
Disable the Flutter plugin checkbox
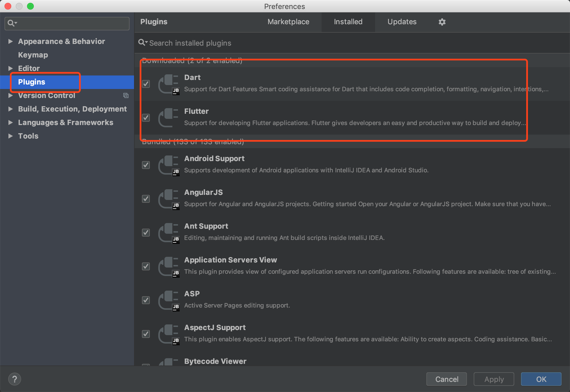pos(146,118)
